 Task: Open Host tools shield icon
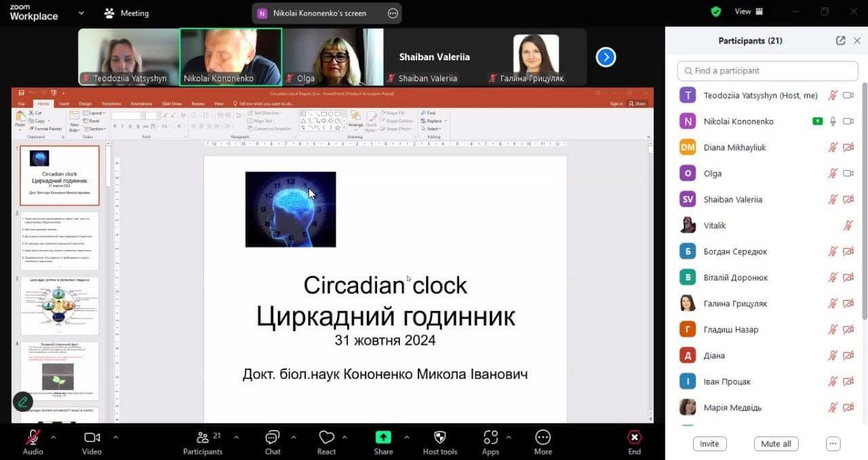click(x=439, y=438)
